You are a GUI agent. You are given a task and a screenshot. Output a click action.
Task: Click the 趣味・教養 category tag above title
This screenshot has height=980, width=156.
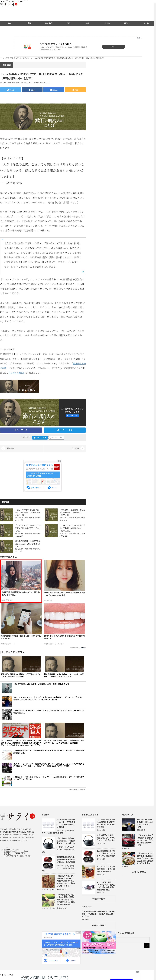point(7,65)
